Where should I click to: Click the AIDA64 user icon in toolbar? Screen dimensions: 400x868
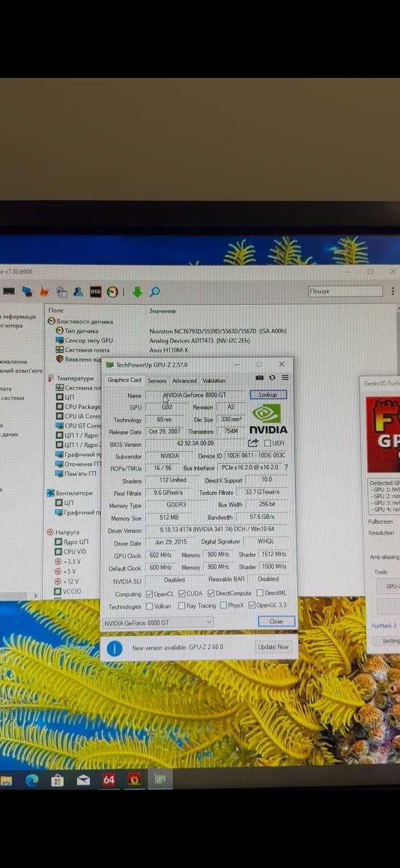point(79,292)
